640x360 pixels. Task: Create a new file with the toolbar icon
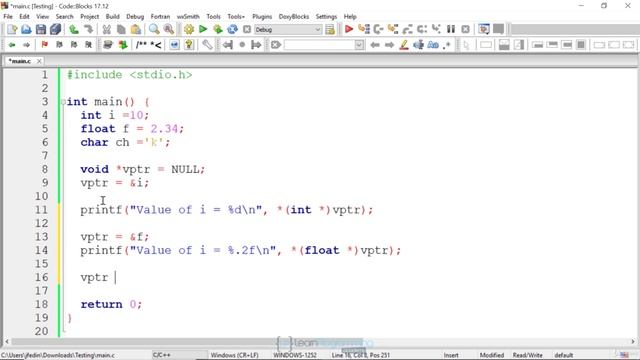12,29
